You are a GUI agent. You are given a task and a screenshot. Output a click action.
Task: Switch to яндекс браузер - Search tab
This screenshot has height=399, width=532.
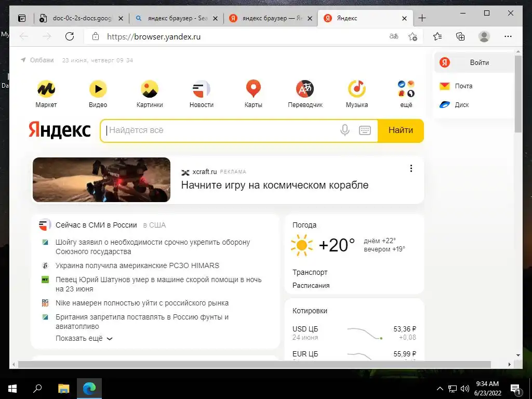click(x=178, y=18)
